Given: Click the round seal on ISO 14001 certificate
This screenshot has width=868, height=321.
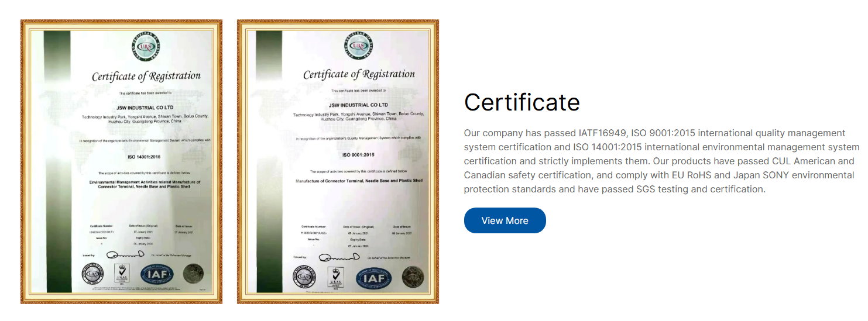Looking at the screenshot, I should [x=193, y=274].
